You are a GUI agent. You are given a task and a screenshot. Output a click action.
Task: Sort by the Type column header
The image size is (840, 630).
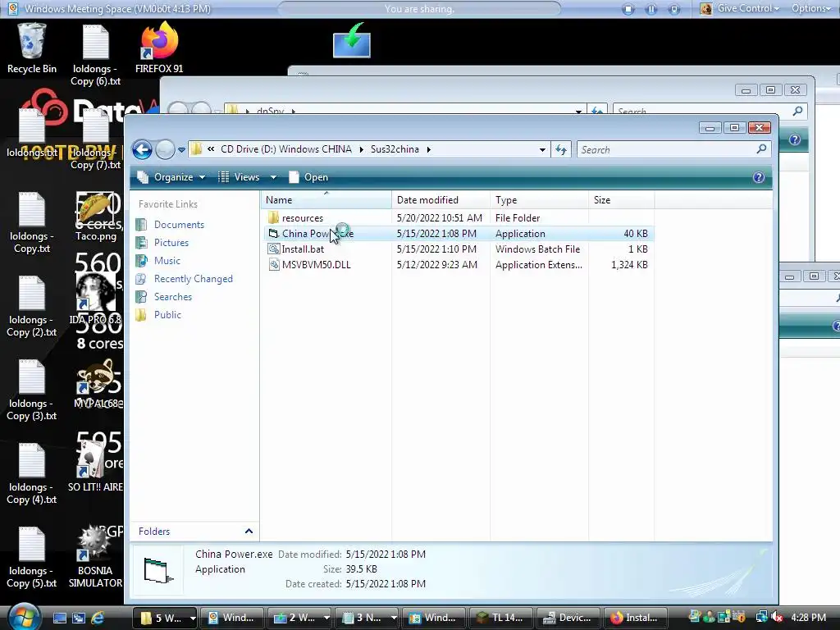click(540, 200)
